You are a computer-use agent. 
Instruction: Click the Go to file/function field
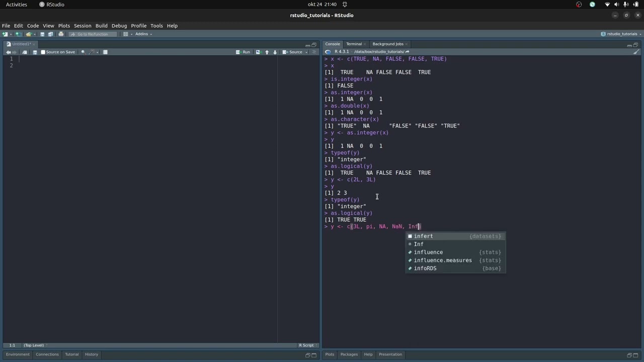[x=93, y=34]
